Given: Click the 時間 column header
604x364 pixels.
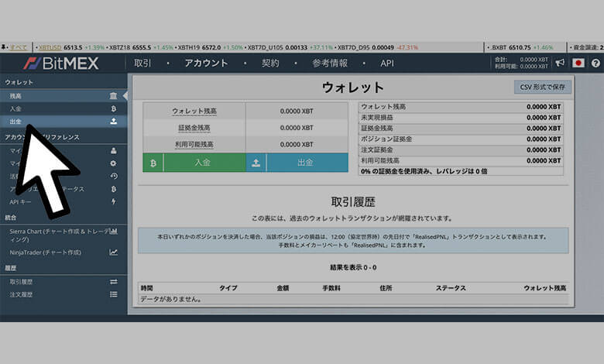Looking at the screenshot, I should 147,288.
